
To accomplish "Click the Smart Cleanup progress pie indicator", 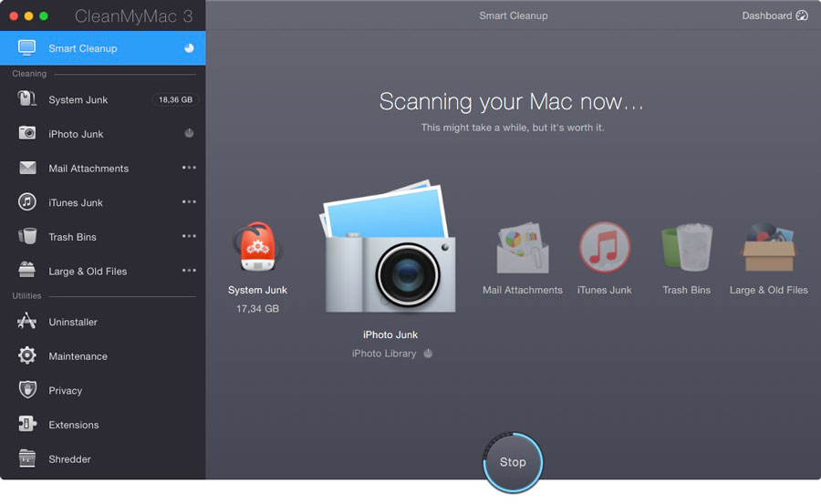I will click(x=189, y=48).
